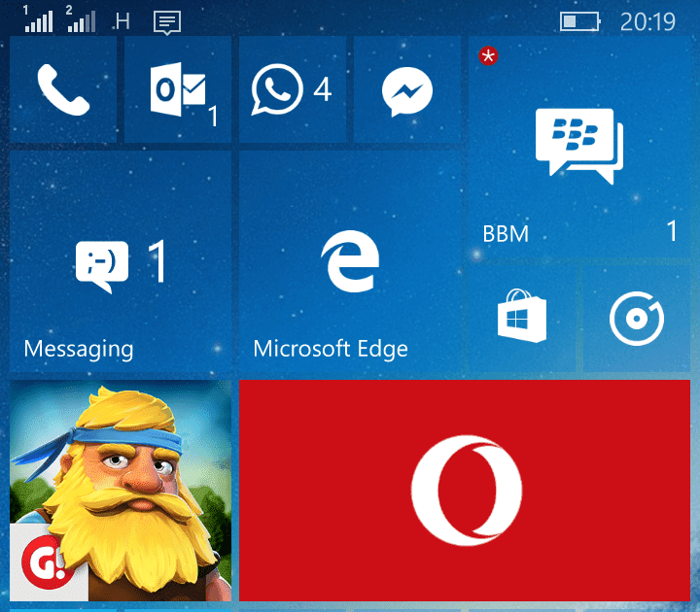700x612 pixels.
Task: Launch the red Opera browser tile
Action: [465, 491]
